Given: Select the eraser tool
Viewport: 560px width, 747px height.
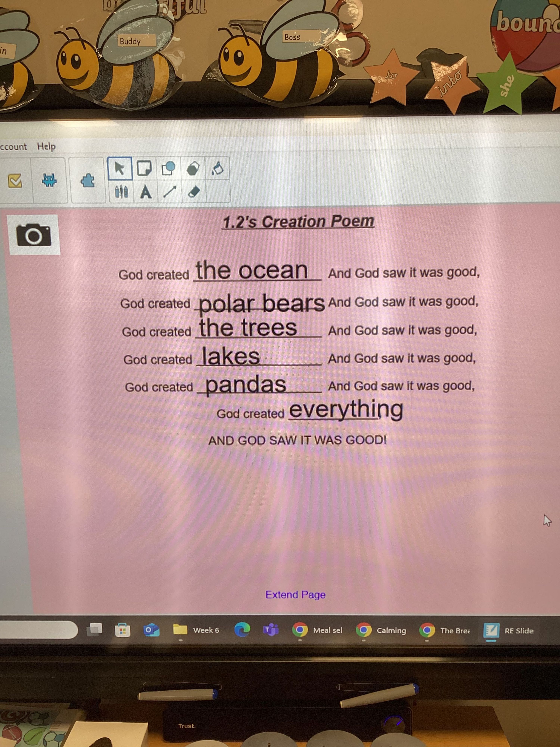Looking at the screenshot, I should tap(194, 192).
